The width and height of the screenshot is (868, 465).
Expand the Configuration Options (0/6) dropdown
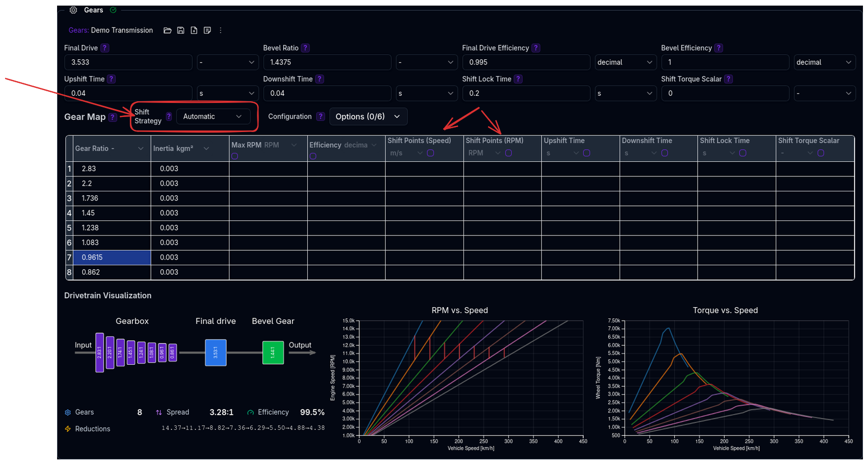tap(368, 116)
